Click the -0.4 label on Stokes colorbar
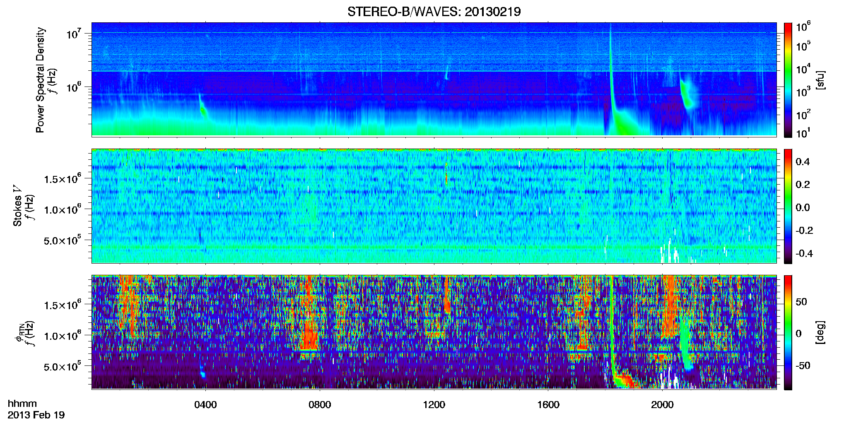The height and width of the screenshot is (447, 868). (x=804, y=253)
